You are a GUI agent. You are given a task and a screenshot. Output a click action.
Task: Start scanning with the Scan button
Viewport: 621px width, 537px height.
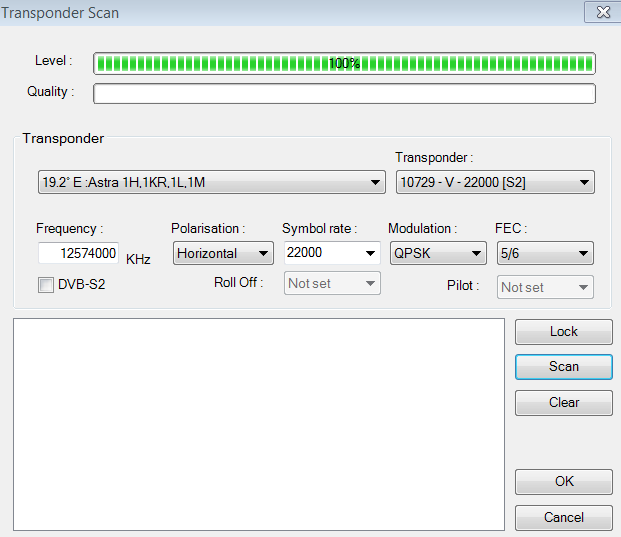pos(563,366)
